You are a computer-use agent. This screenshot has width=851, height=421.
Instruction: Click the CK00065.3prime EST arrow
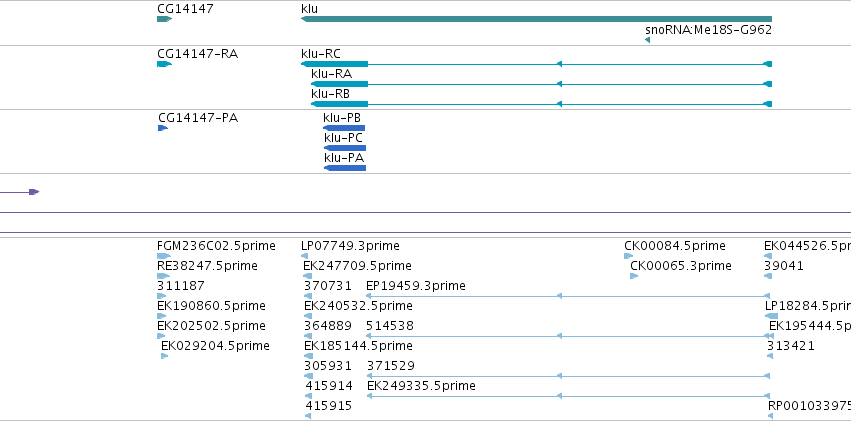(x=634, y=276)
